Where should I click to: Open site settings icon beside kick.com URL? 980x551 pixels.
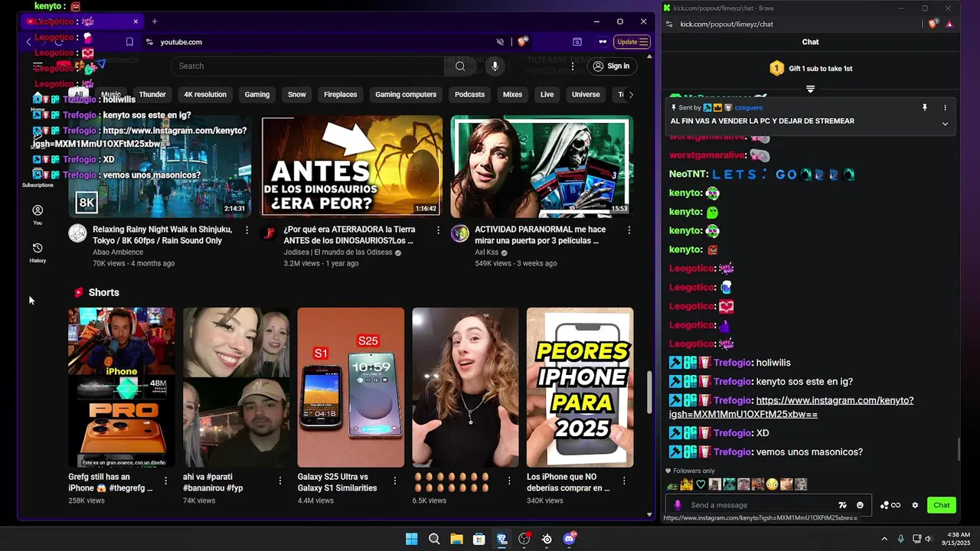pyautogui.click(x=669, y=24)
